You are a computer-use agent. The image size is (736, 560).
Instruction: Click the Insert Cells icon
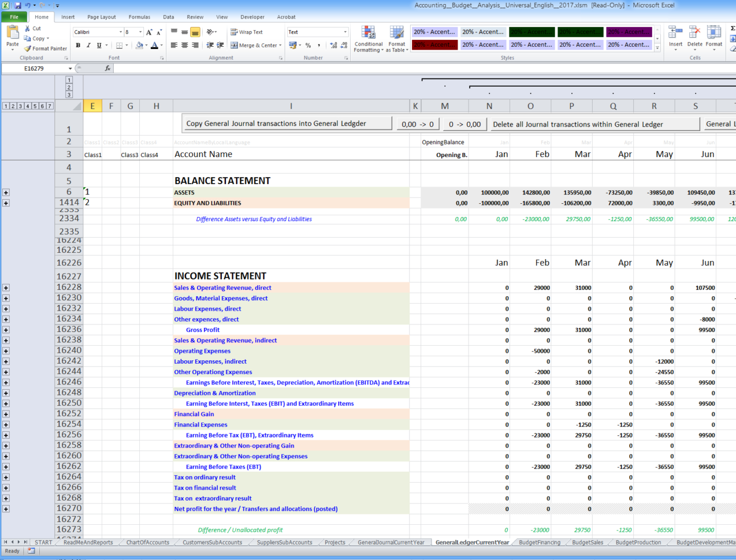[x=675, y=35]
